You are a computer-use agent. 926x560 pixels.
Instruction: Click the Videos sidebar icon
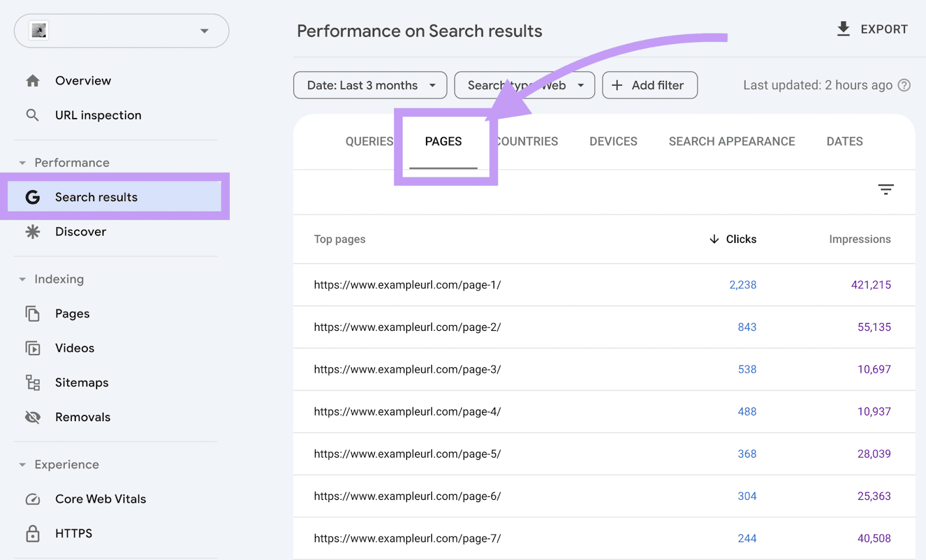(x=33, y=348)
